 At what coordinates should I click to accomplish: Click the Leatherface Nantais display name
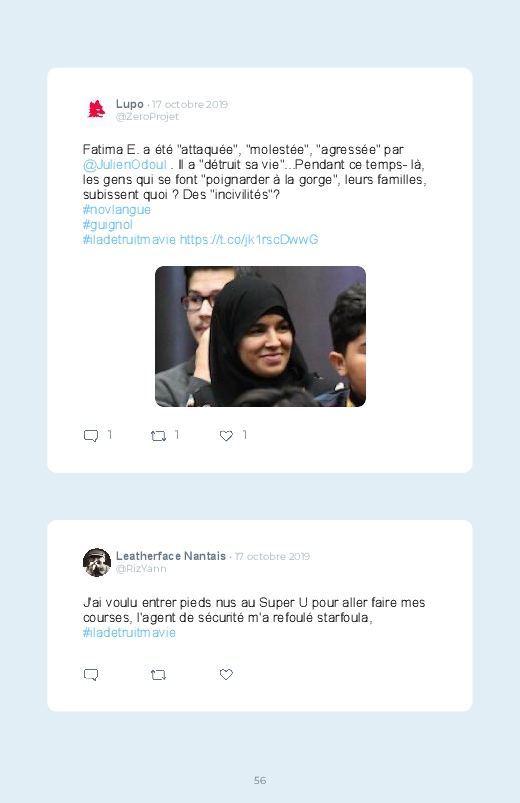pos(171,556)
